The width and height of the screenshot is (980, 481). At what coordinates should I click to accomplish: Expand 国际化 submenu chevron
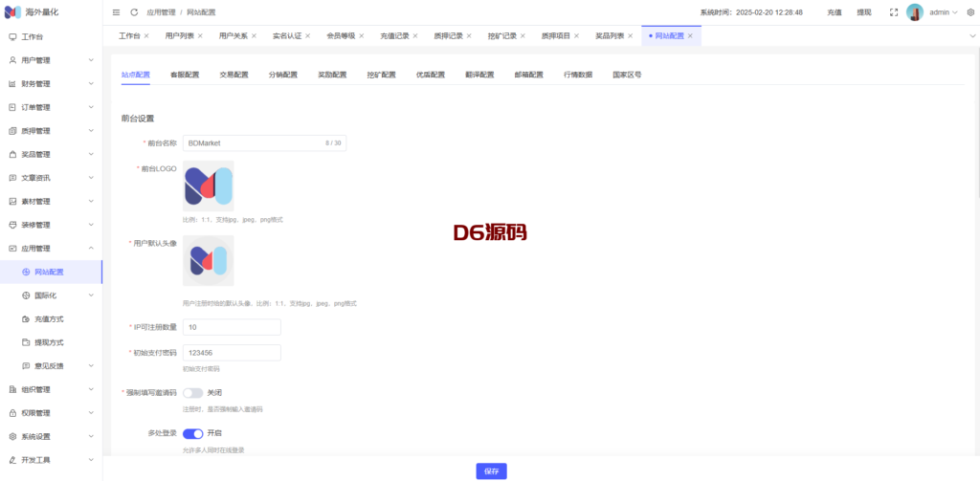point(91,295)
